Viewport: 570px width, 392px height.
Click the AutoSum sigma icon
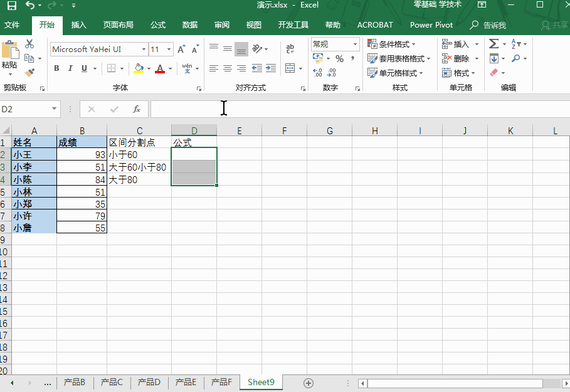[x=493, y=44]
